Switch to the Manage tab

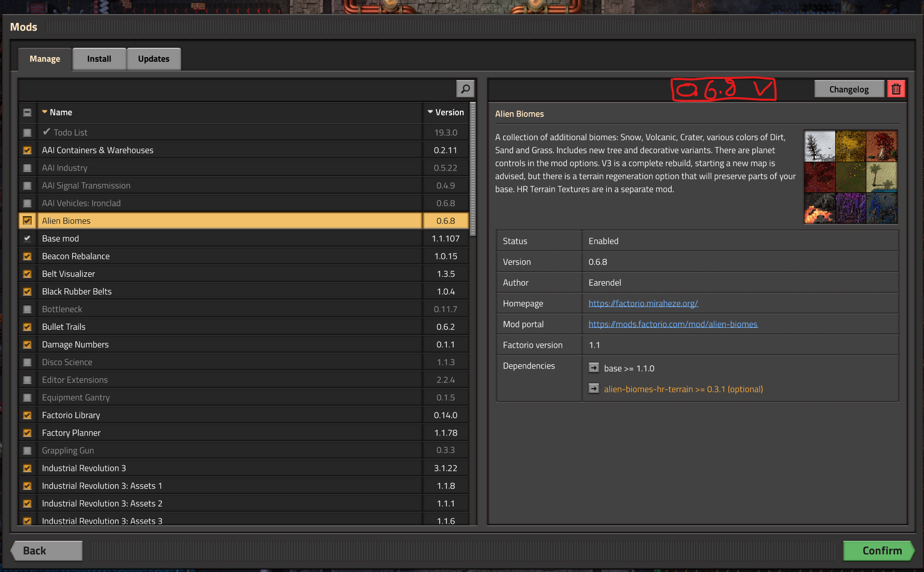pyautogui.click(x=45, y=59)
